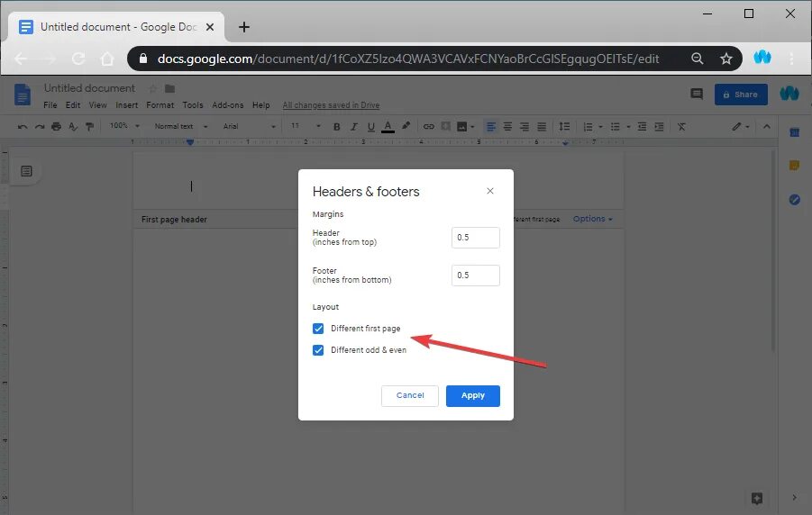Viewport: 812px width, 515px height.
Task: Bookmark page with star in address bar
Action: [x=726, y=59]
